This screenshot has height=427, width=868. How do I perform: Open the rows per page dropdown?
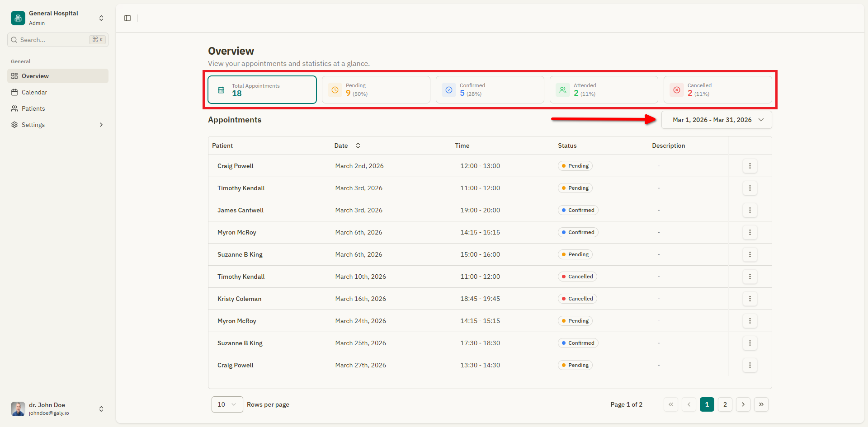pos(226,404)
